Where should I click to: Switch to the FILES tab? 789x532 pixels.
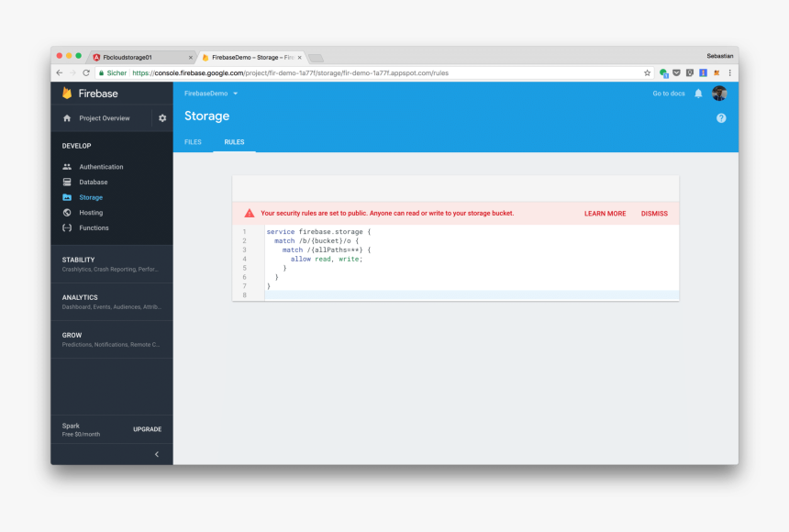click(x=193, y=142)
